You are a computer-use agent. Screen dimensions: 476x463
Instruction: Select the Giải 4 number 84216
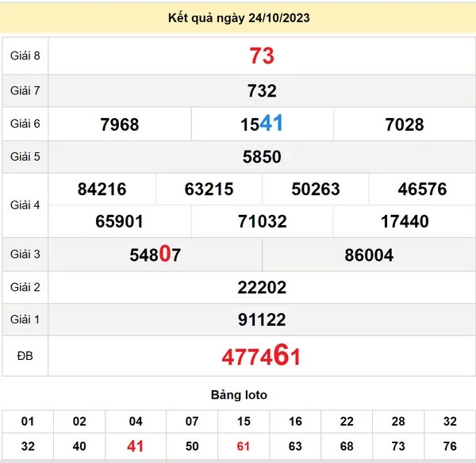coord(102,189)
